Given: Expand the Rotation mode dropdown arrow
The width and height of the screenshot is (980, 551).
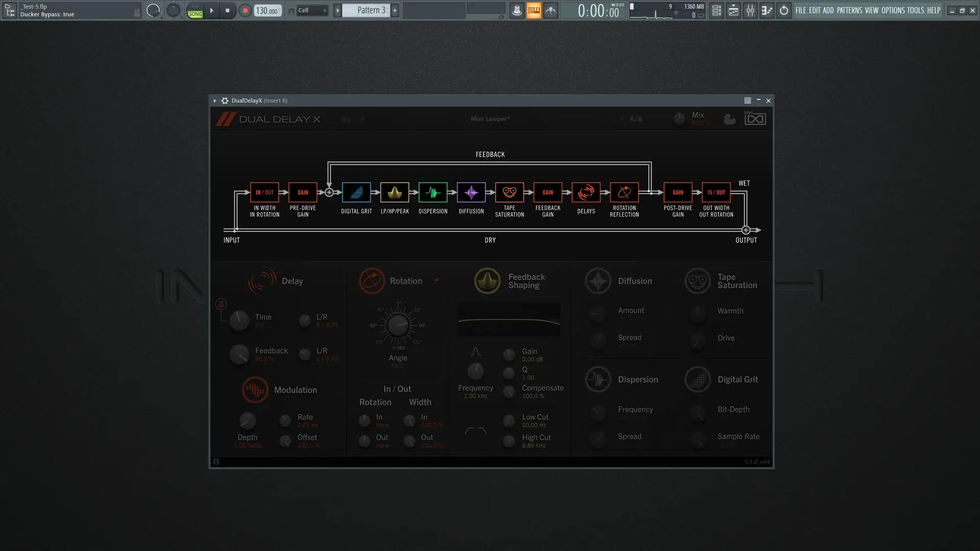Looking at the screenshot, I should click(436, 280).
